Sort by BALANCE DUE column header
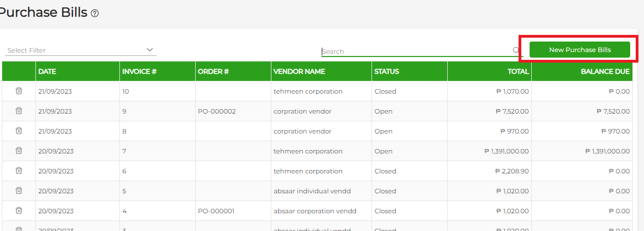The image size is (644, 231). [x=605, y=71]
